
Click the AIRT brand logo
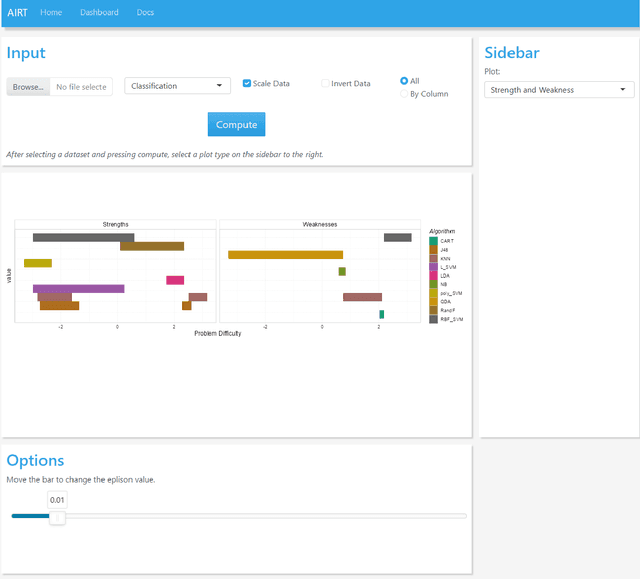click(x=17, y=12)
